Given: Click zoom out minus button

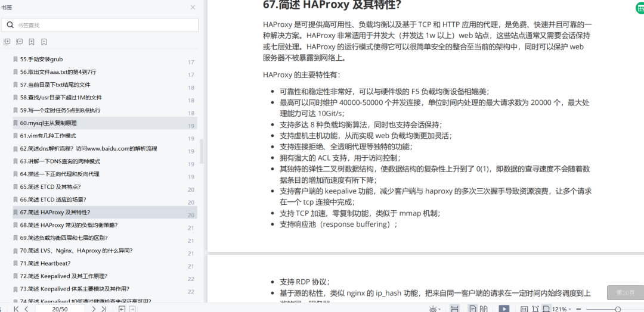Looking at the screenshot, I should pos(578,309).
